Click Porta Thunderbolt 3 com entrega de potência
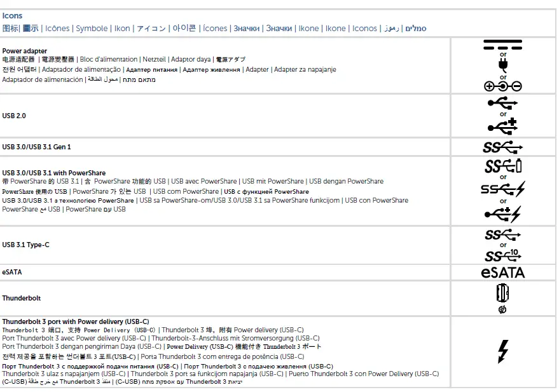559x392 pixels. coord(223,357)
